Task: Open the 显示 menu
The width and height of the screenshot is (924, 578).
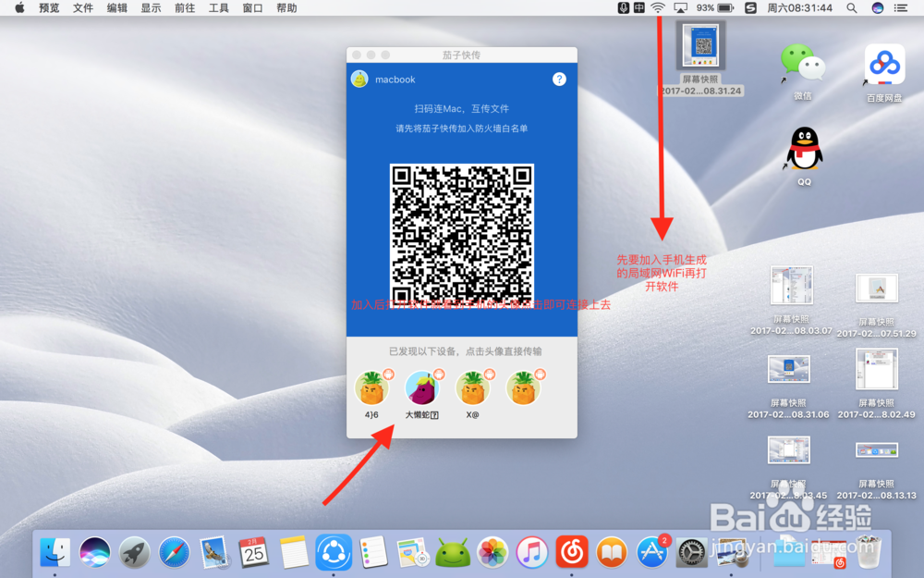Action: [x=152, y=7]
